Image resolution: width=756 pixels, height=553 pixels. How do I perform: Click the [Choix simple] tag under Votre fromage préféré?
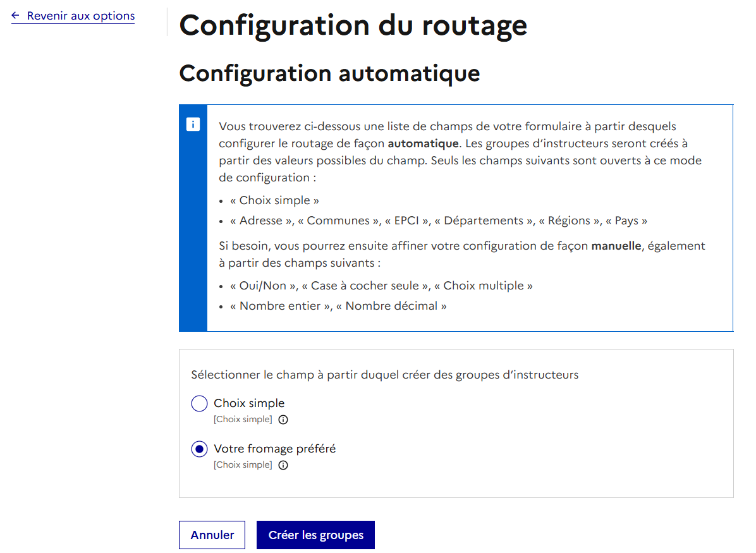(243, 465)
